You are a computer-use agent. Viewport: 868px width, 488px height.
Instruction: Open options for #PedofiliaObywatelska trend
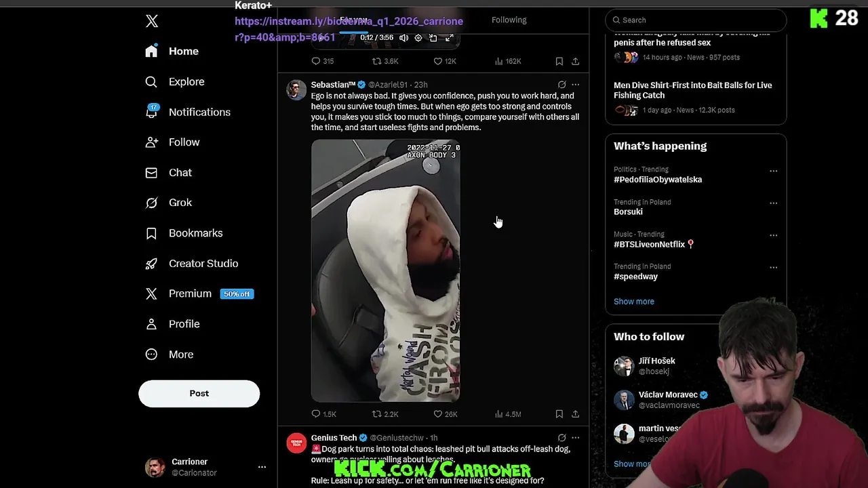tap(773, 171)
